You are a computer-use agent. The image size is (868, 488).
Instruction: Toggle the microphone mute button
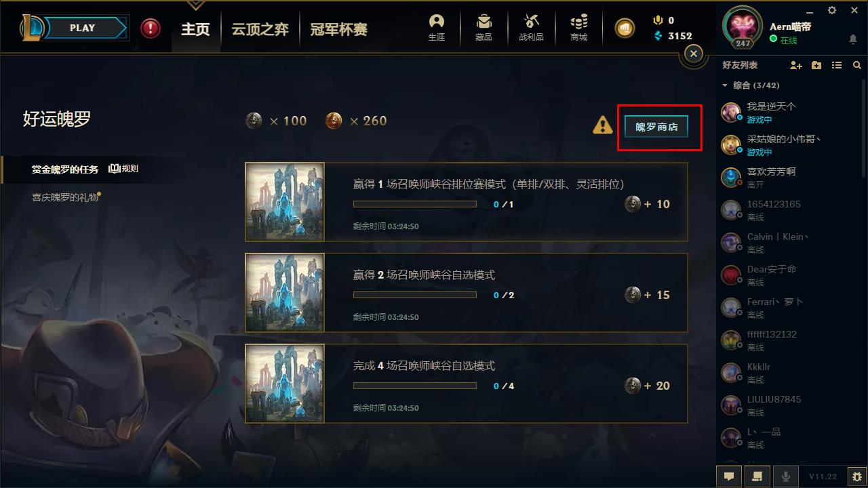tap(786, 476)
